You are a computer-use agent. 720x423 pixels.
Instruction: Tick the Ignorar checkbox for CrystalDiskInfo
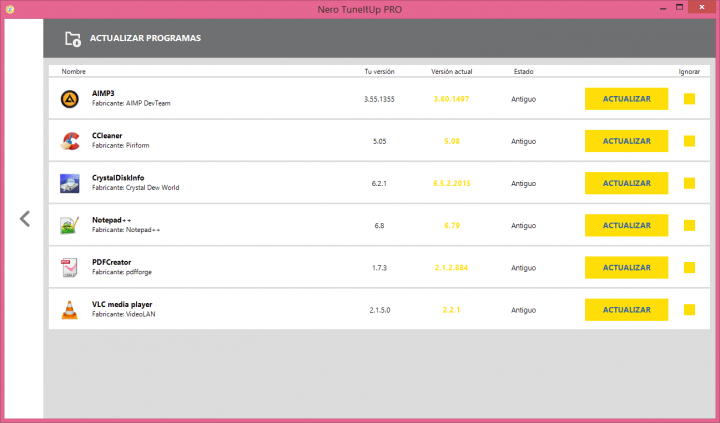689,183
